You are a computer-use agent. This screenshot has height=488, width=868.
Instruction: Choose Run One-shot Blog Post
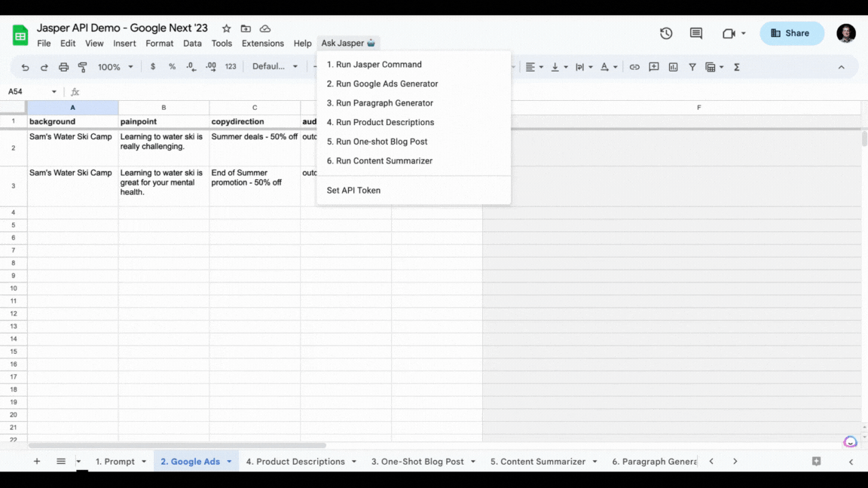click(414, 142)
